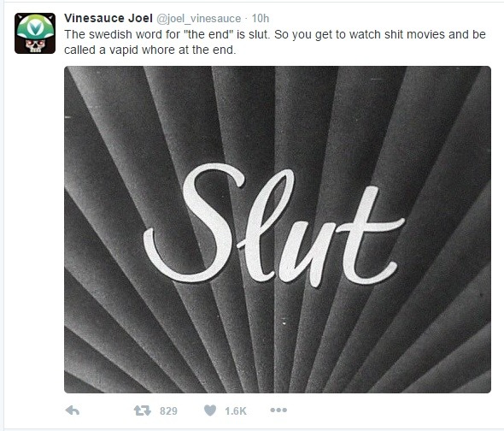Click the empty tweet area below the avatar
Image resolution: width=504 pixels, height=431 pixels.
pos(34,225)
